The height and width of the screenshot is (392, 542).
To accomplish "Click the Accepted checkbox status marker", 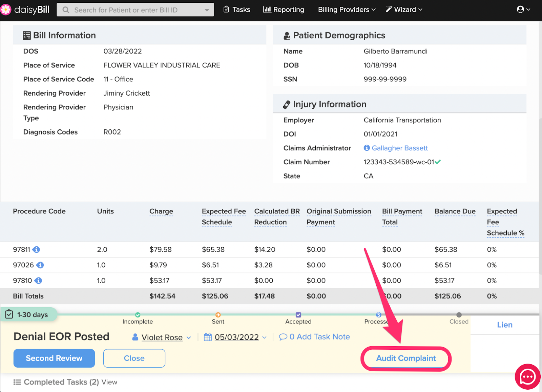I will click(x=298, y=315).
